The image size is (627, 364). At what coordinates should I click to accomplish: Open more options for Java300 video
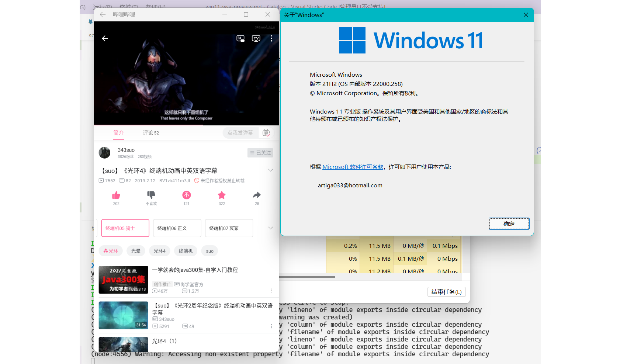pyautogui.click(x=271, y=291)
